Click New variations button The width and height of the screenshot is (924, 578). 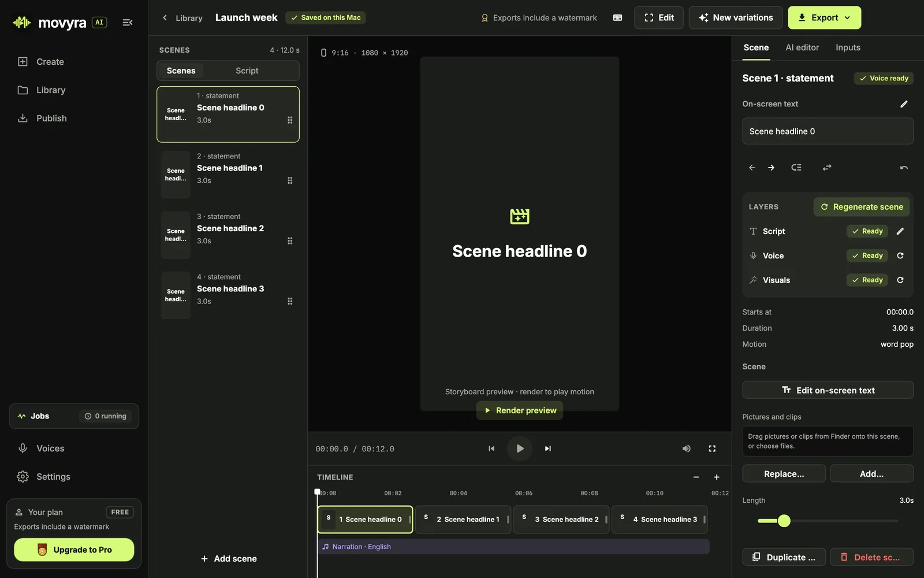pos(736,18)
